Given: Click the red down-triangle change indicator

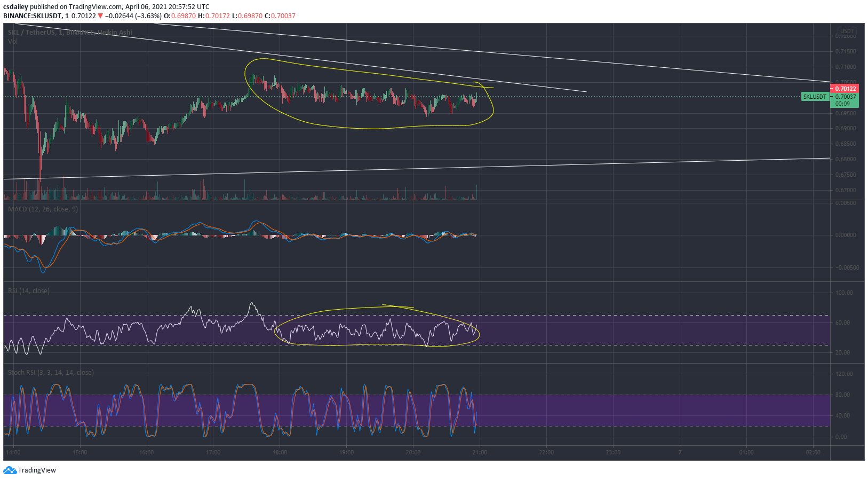Looking at the screenshot, I should 100,16.
